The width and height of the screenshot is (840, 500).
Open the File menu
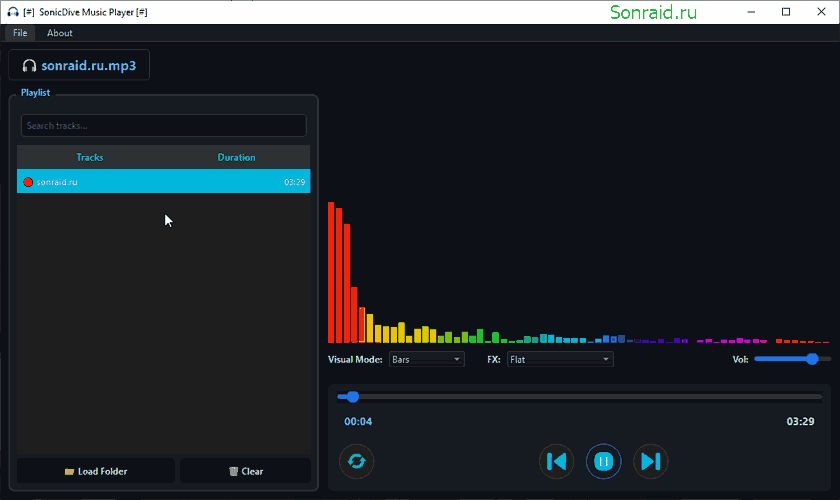(x=20, y=33)
